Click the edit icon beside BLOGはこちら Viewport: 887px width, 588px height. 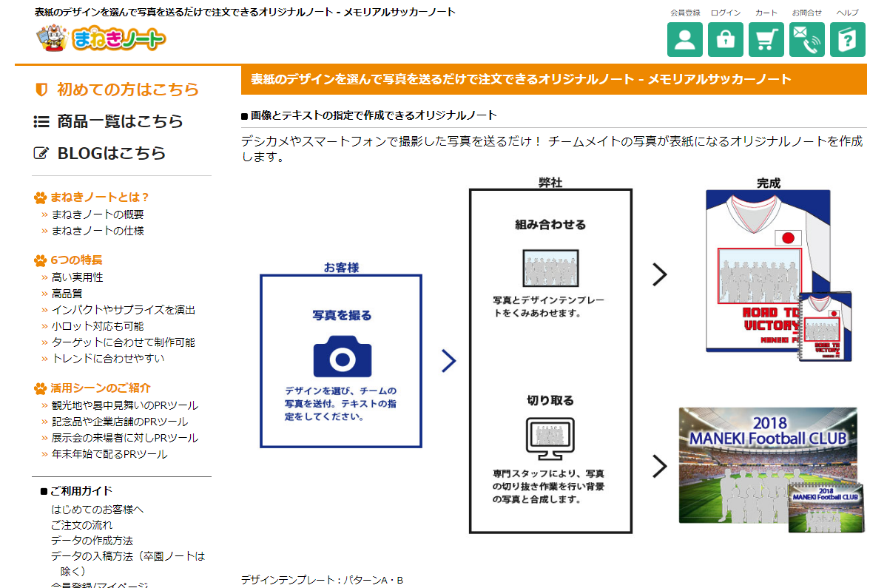pos(41,153)
